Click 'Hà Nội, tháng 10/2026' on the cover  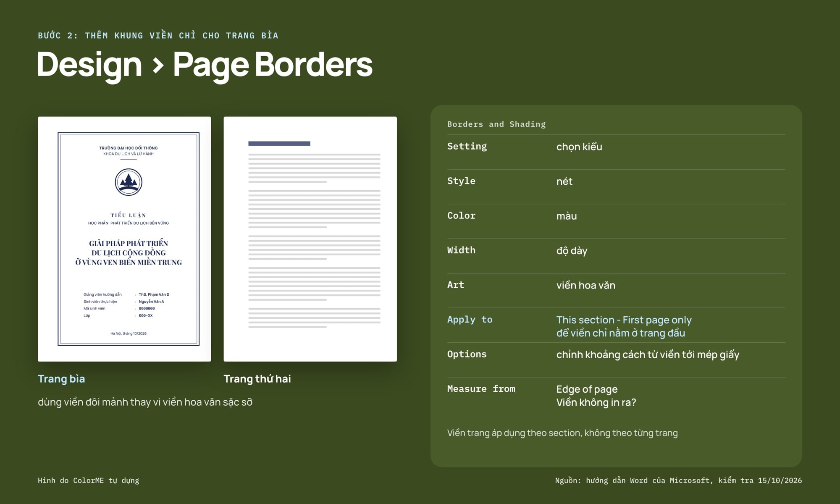click(129, 333)
